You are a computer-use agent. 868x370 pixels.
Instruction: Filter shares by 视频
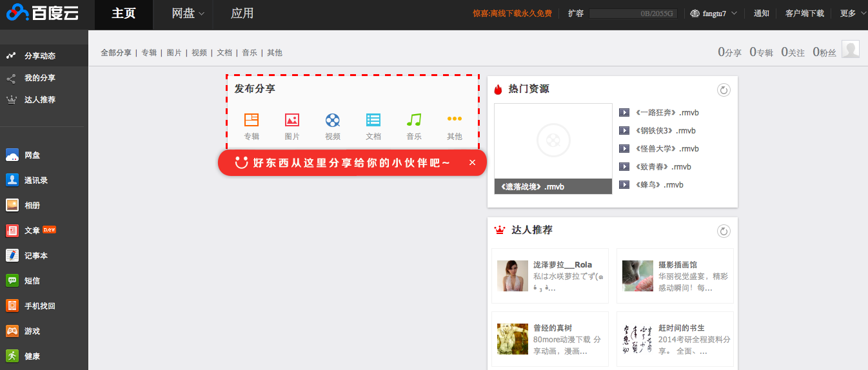pyautogui.click(x=199, y=53)
